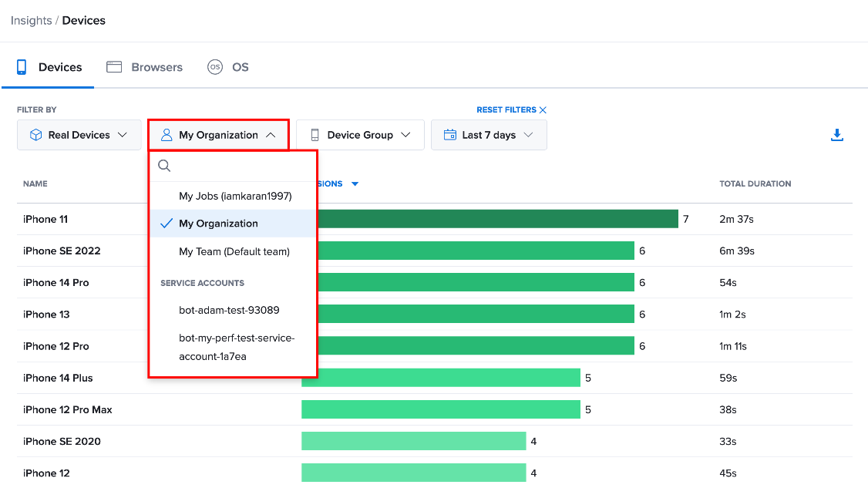The height and width of the screenshot is (488, 868).
Task: Click in the dropdown search field
Action: tap(233, 166)
